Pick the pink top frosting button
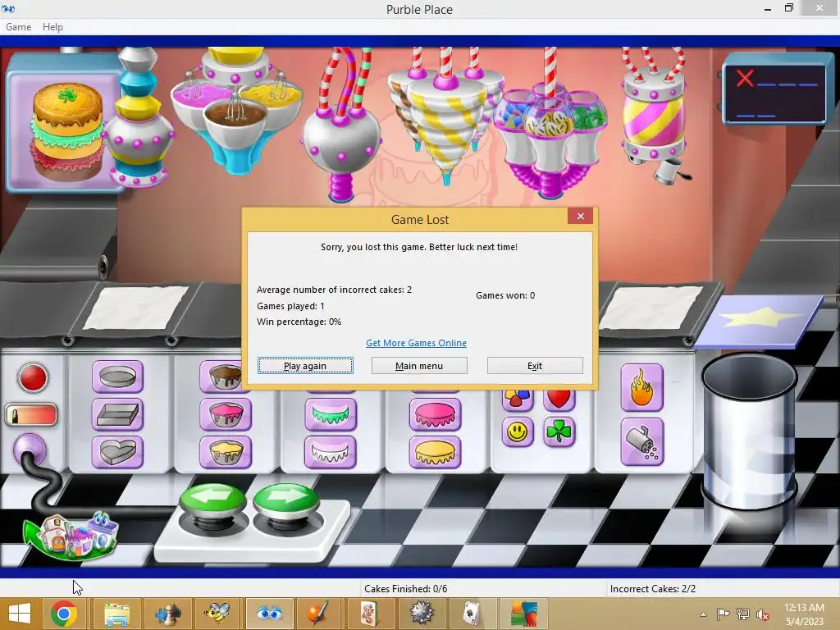 tap(435, 414)
